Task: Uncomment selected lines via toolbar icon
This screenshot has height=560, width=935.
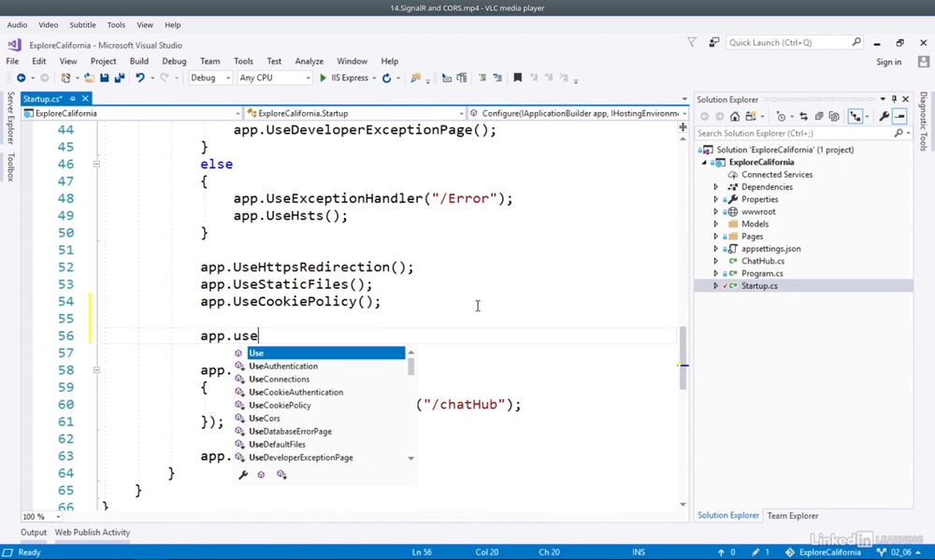Action: click(497, 79)
